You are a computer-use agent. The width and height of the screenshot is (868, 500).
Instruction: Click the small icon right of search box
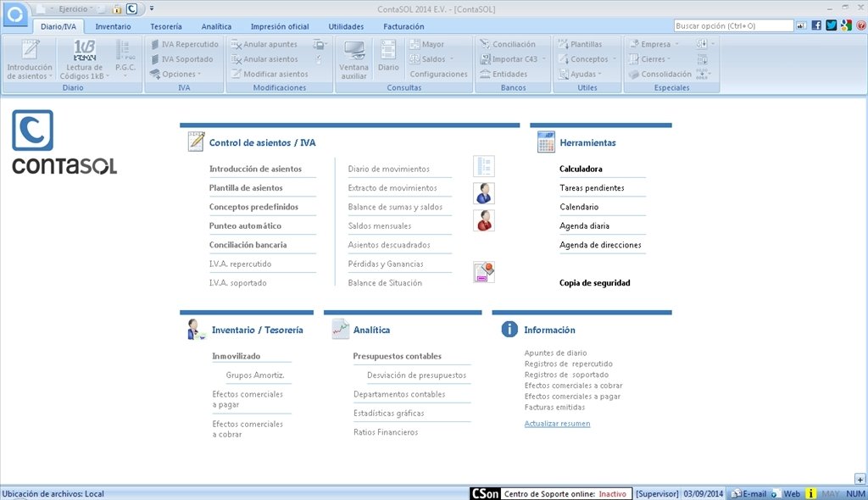[x=801, y=25]
